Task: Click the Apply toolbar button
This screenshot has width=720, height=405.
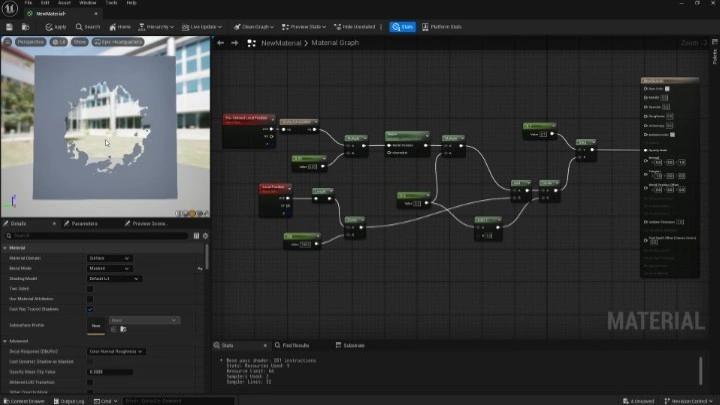Action: click(x=56, y=27)
